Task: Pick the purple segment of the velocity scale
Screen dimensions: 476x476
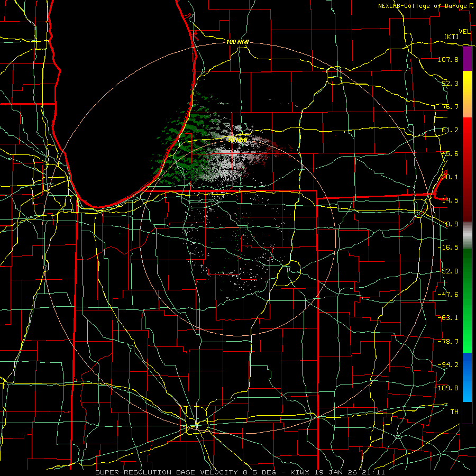Action: [x=467, y=59]
